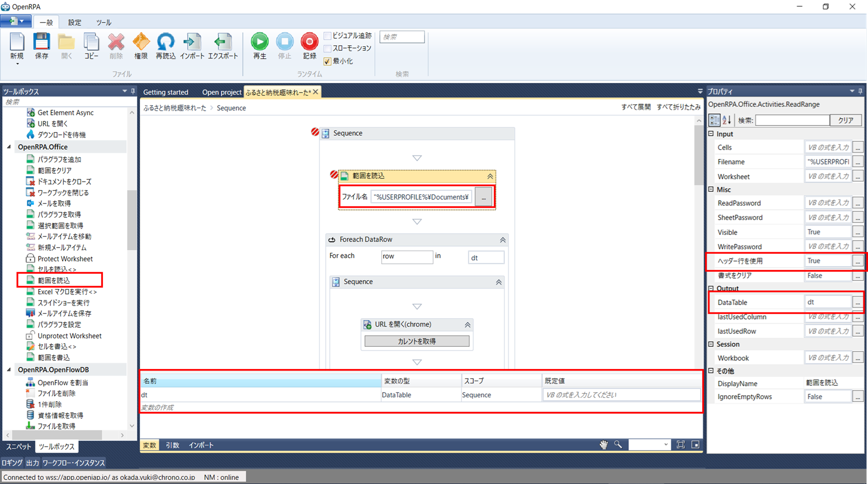
Task: Select ドキュメントをクローズ activity
Action: tap(64, 182)
